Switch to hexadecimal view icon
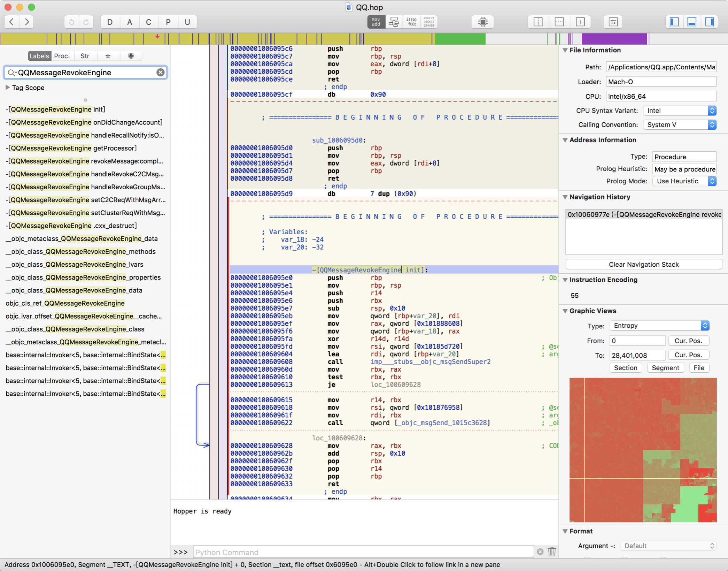Screen dimensions: 728x571 click(429, 22)
